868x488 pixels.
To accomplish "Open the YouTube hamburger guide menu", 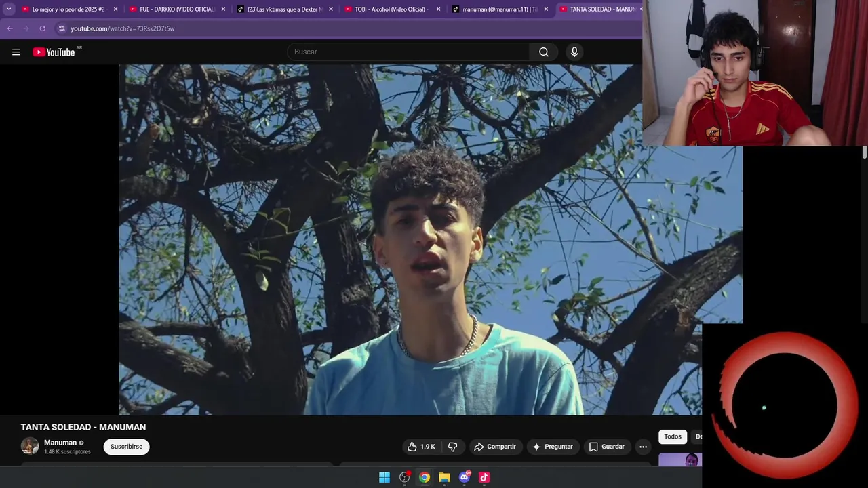I will (16, 52).
